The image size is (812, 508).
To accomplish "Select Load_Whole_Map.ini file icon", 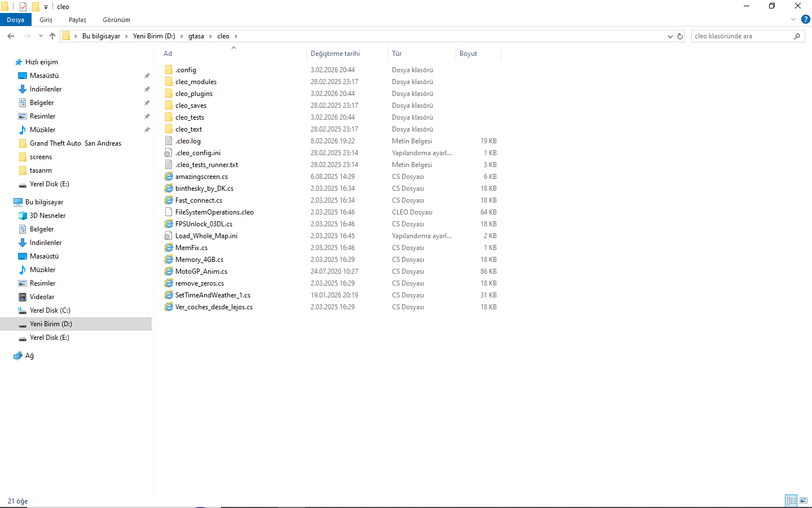I will coord(169,236).
